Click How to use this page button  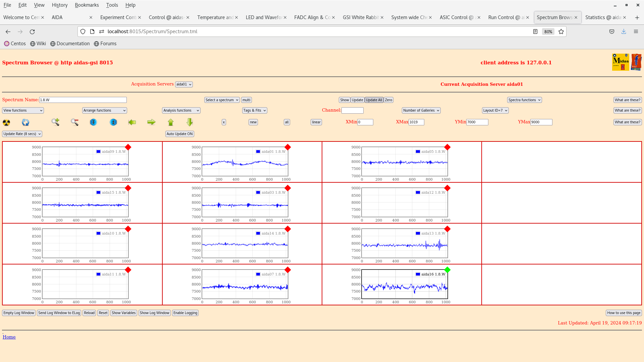click(624, 313)
